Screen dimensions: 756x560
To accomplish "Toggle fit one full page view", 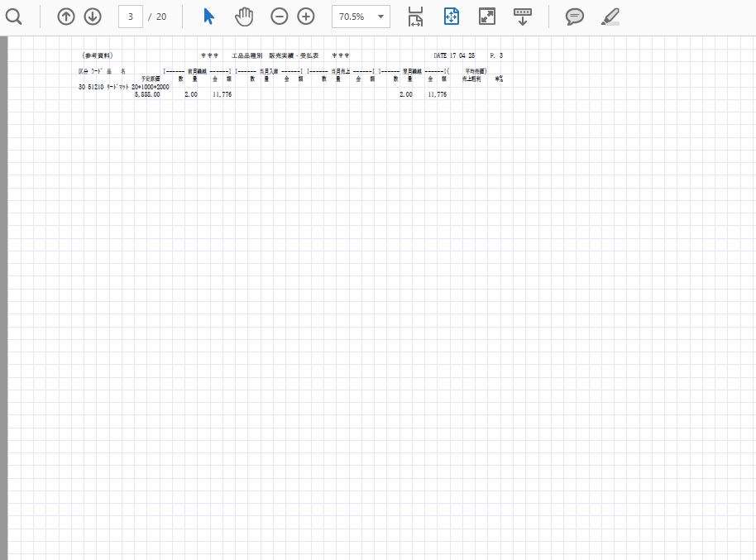I will point(451,17).
